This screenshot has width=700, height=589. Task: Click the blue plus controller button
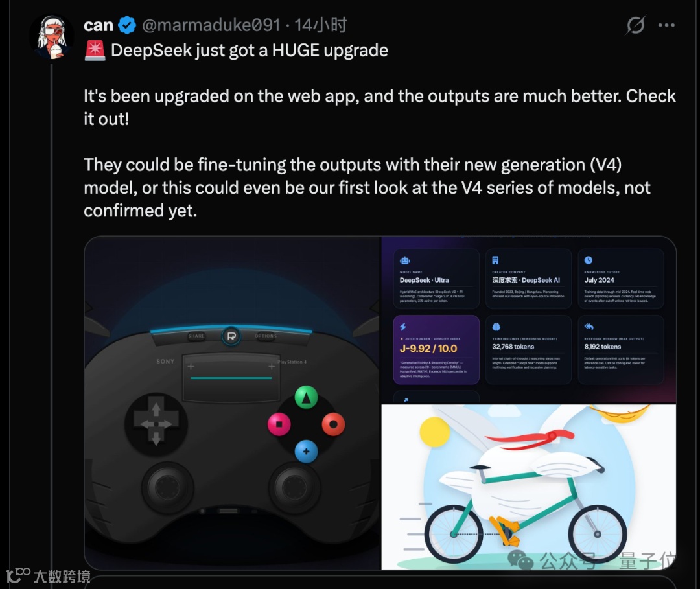[306, 451]
